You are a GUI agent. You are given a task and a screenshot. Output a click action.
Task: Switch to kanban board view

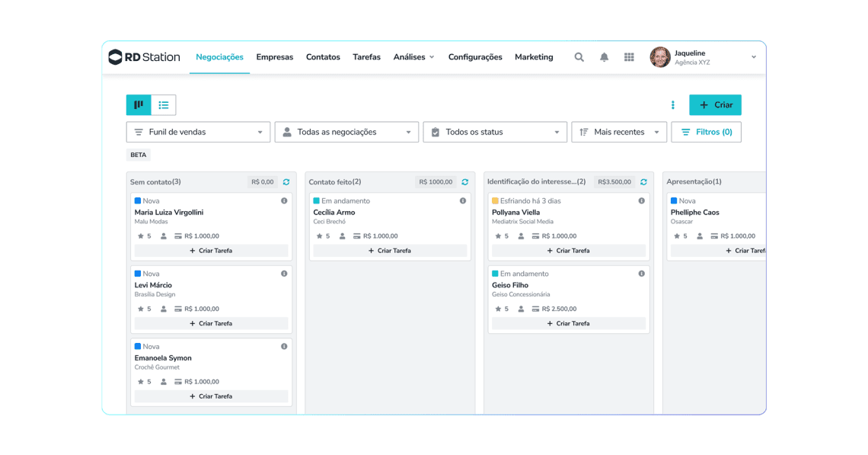click(139, 105)
